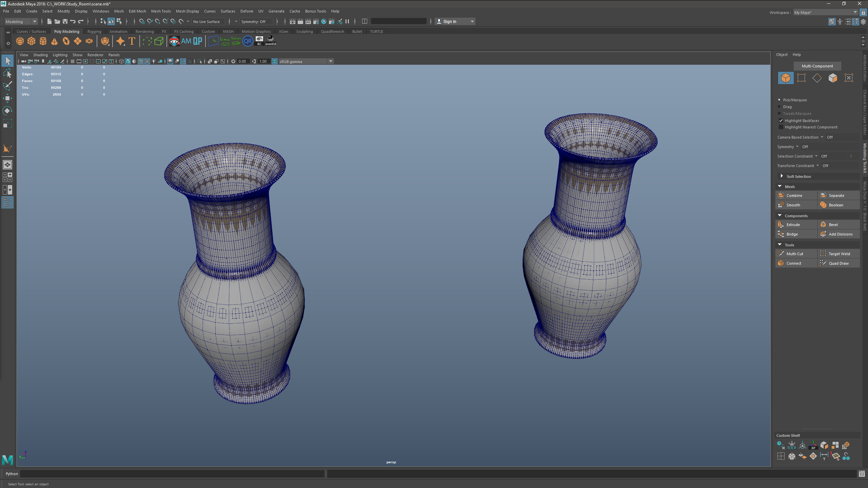This screenshot has width=868, height=488.
Task: Click the Bevel button
Action: (839, 225)
